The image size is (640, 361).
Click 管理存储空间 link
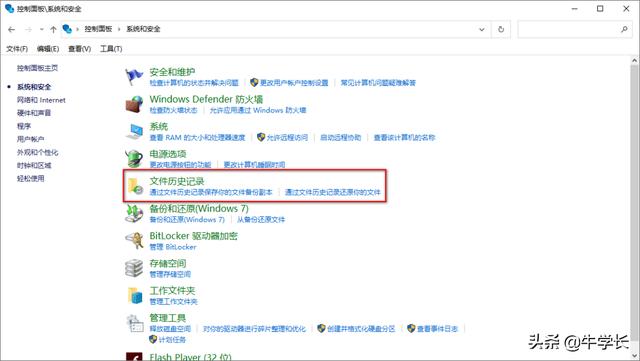pyautogui.click(x=170, y=274)
